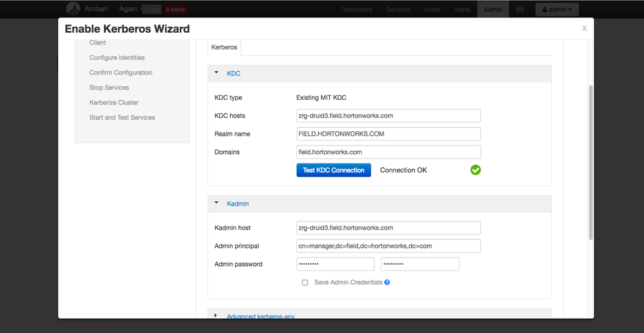Viewport: 644px width, 333px height.
Task: Enable Save Admin Credentials checkbox
Action: click(305, 282)
